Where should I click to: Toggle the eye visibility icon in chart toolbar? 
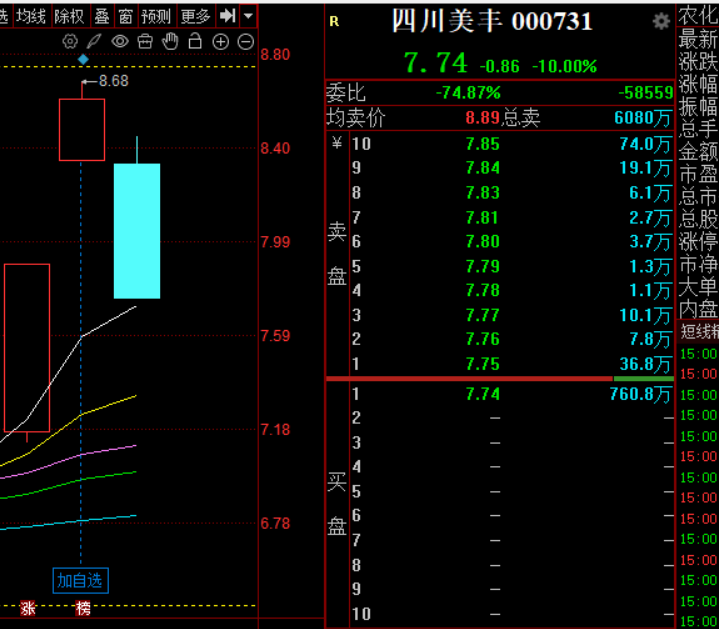click(120, 42)
